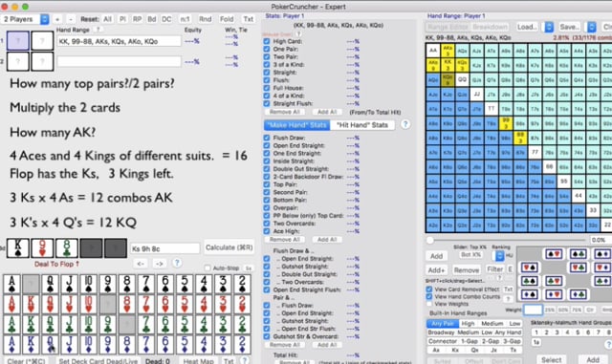Image resolution: width=612 pixels, height=364 pixels.
Task: Click the King of spades board card
Action: coord(18,248)
